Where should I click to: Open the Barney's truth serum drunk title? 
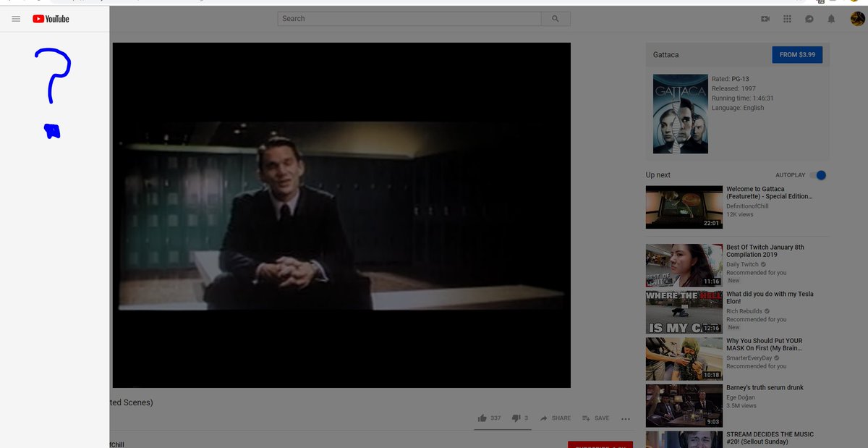pyautogui.click(x=765, y=388)
